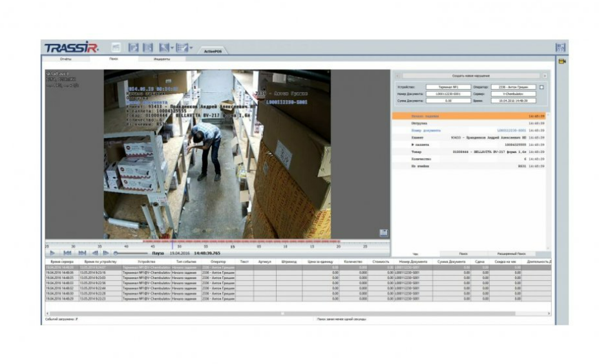Open the Инциденты tab
This screenshot has height=364, width=599.
[162, 59]
